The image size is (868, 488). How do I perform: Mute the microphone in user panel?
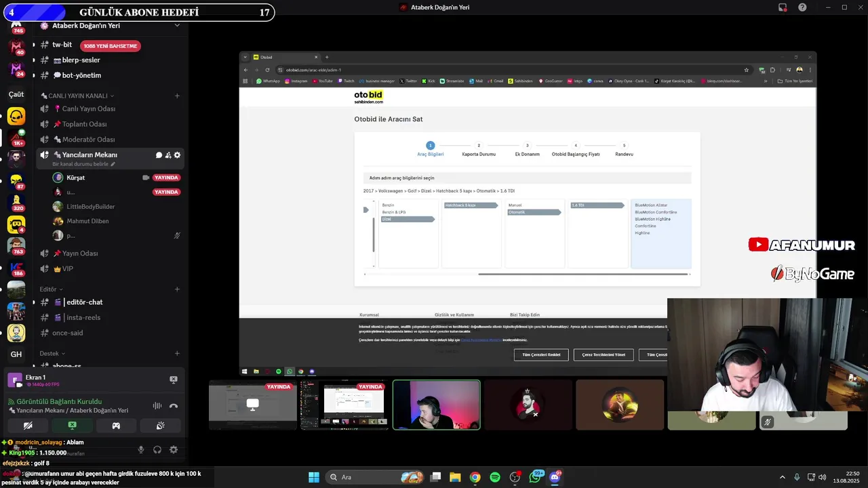(141, 449)
